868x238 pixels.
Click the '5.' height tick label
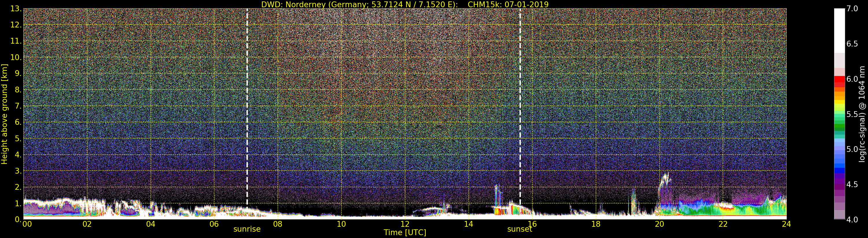click(x=18, y=138)
